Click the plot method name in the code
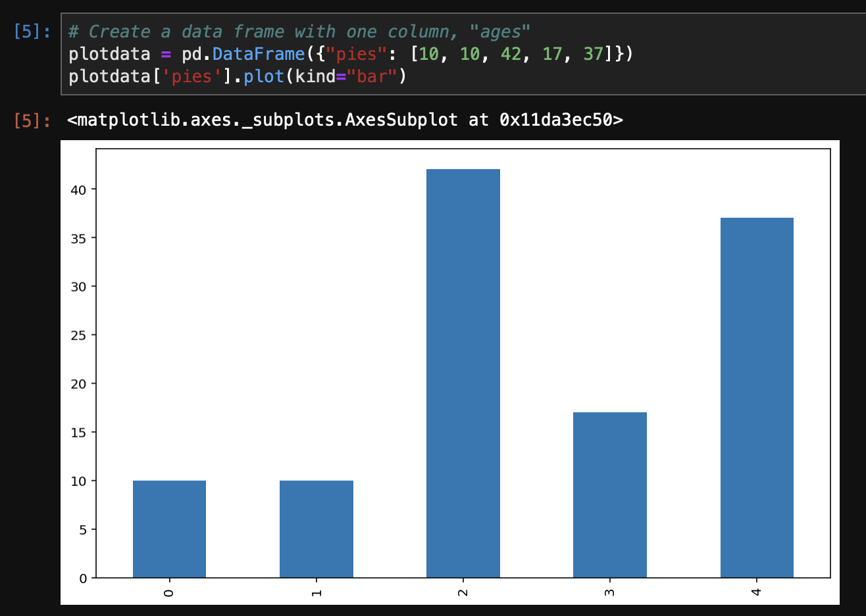 pos(263,76)
